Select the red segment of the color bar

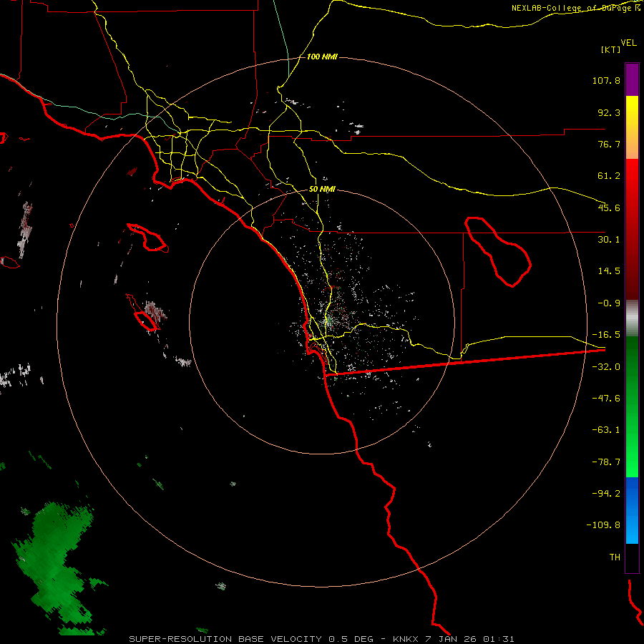[632, 229]
